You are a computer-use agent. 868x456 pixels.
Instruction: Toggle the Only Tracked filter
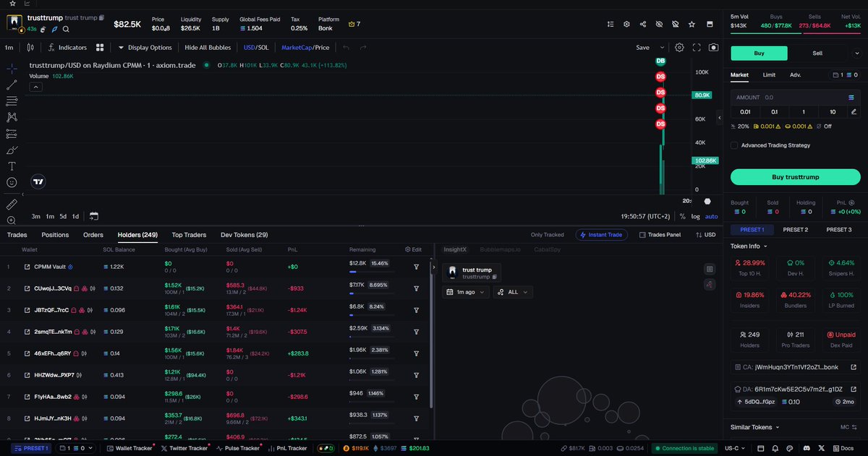[547, 235]
